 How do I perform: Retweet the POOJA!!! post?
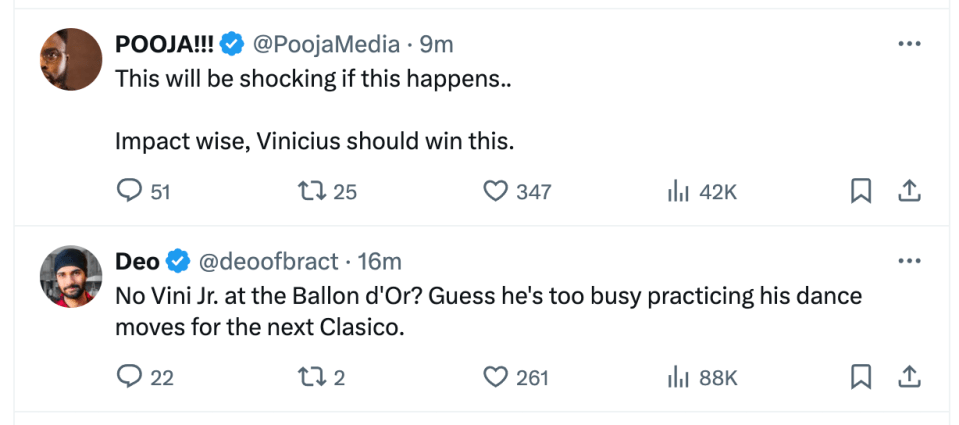click(311, 192)
